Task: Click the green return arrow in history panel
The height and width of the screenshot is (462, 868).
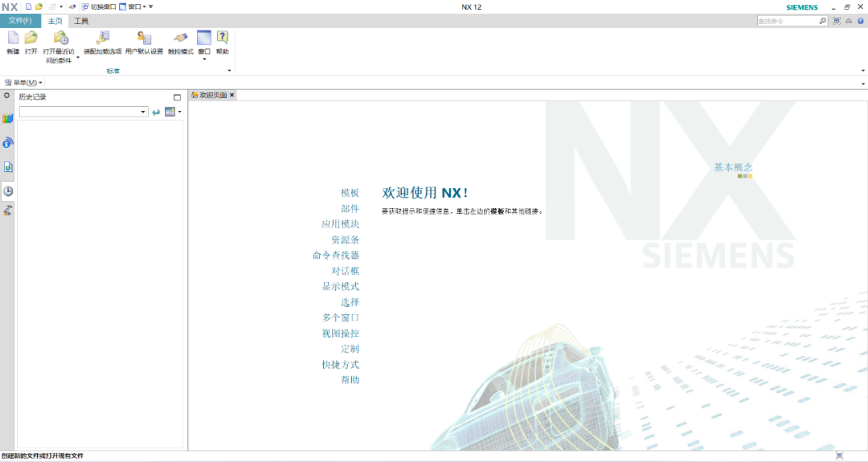Action: 156,112
